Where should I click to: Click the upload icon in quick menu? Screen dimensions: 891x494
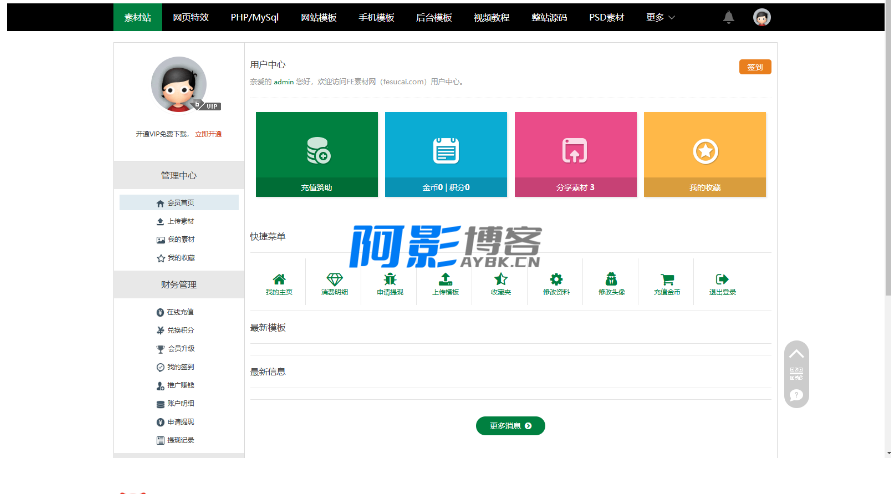click(445, 280)
